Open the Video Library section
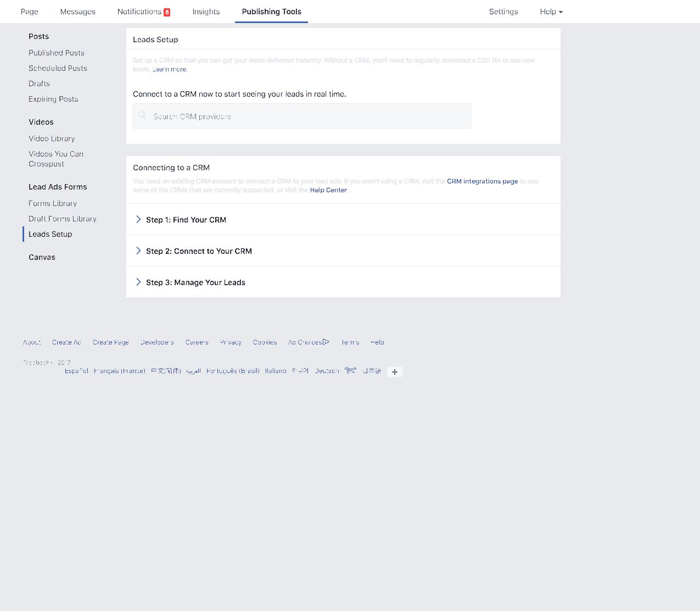 coord(52,138)
